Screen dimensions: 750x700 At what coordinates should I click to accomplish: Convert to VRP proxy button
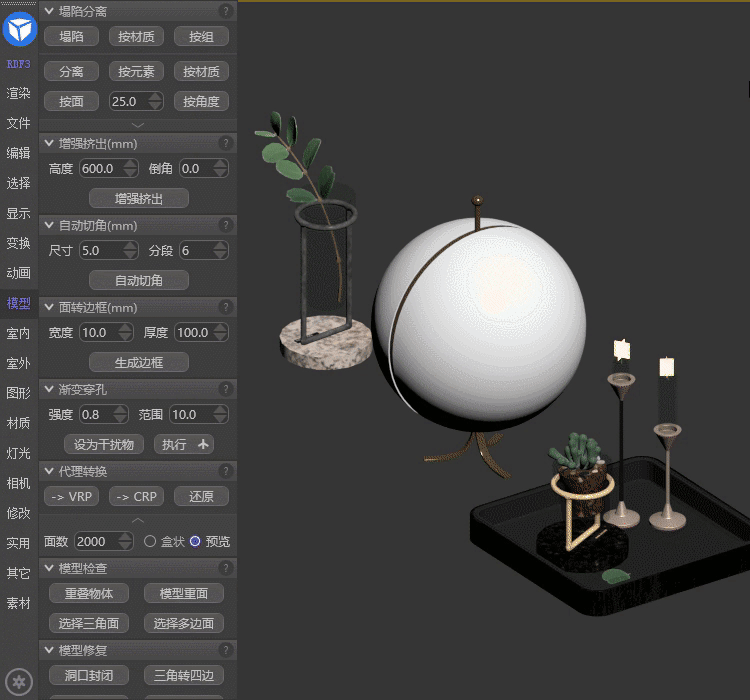(x=71, y=496)
